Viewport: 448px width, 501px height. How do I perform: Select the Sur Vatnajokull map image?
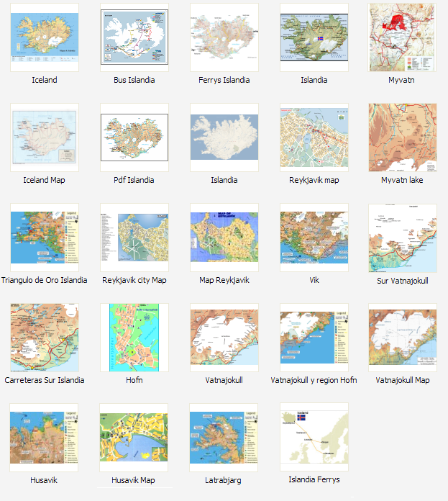click(x=403, y=237)
